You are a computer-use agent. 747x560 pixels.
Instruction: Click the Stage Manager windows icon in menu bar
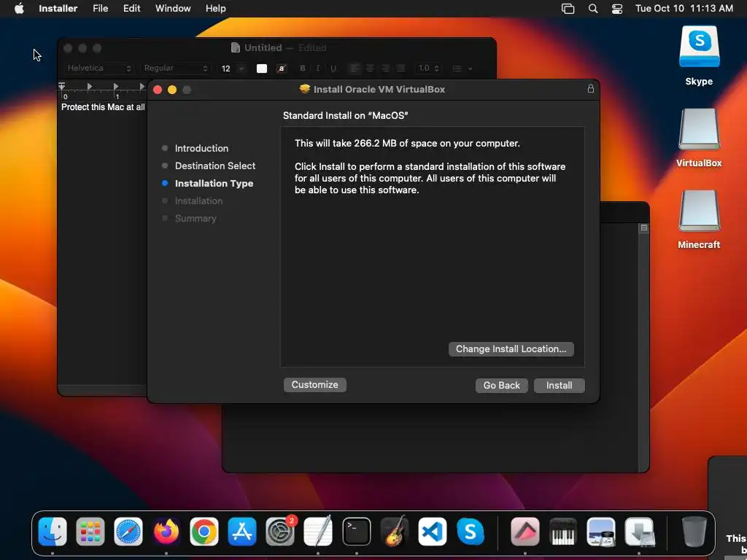point(568,9)
